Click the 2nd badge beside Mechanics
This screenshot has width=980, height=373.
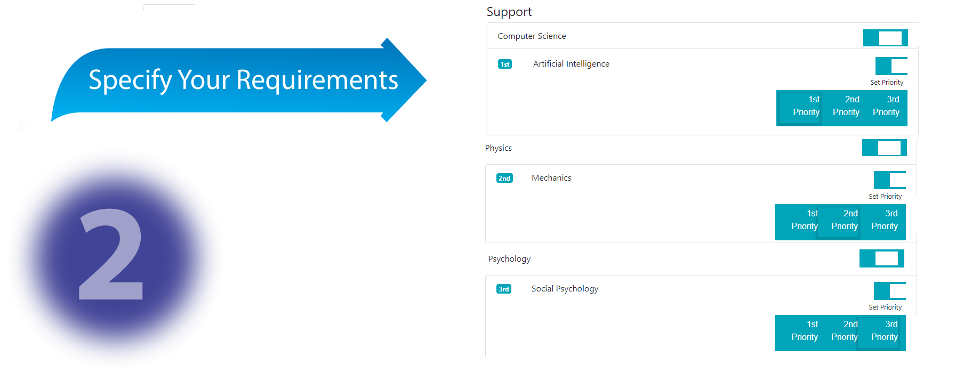coord(504,178)
